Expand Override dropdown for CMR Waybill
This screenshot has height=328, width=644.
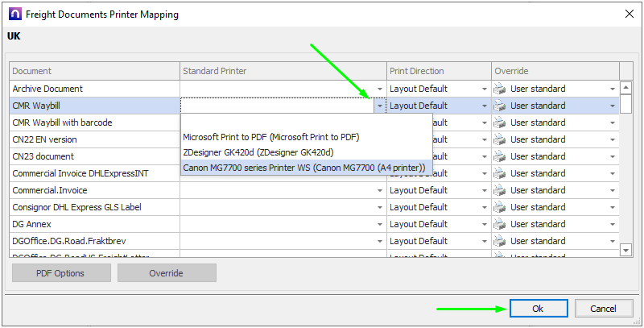pos(612,106)
